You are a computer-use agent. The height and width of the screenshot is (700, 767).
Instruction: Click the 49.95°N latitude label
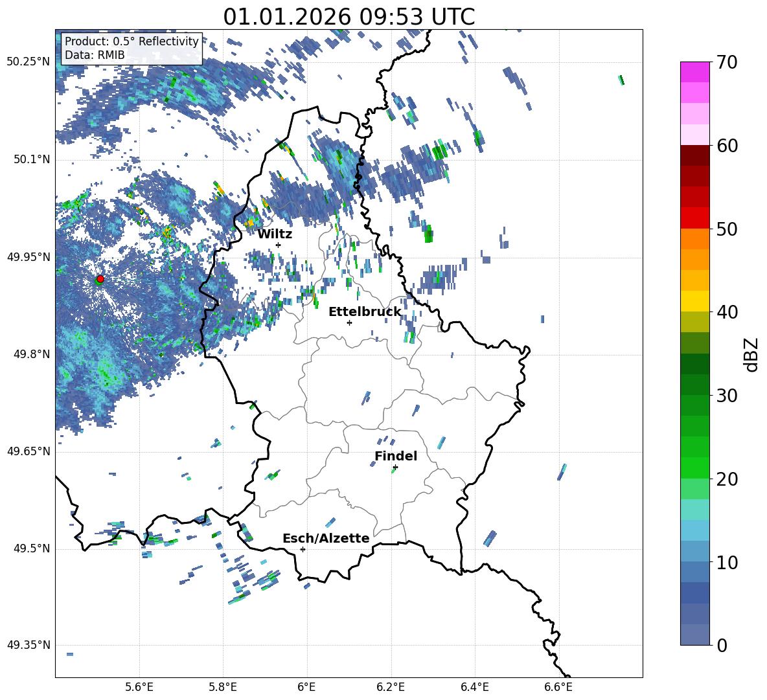tap(29, 257)
